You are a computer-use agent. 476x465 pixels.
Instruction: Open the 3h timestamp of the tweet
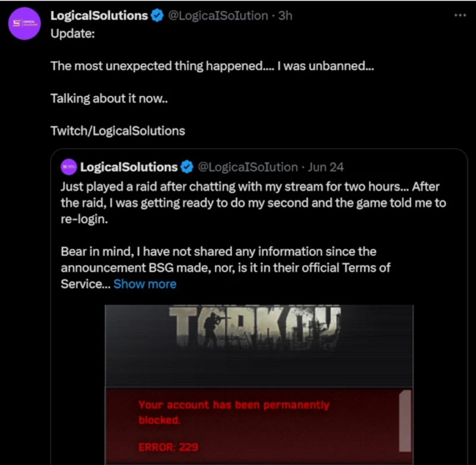[x=286, y=16]
